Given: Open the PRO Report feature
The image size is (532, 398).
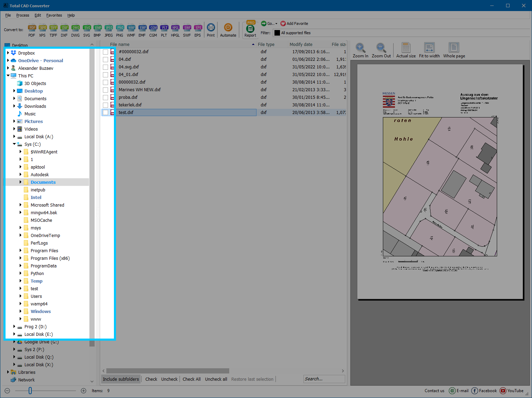Looking at the screenshot, I should [x=250, y=30].
